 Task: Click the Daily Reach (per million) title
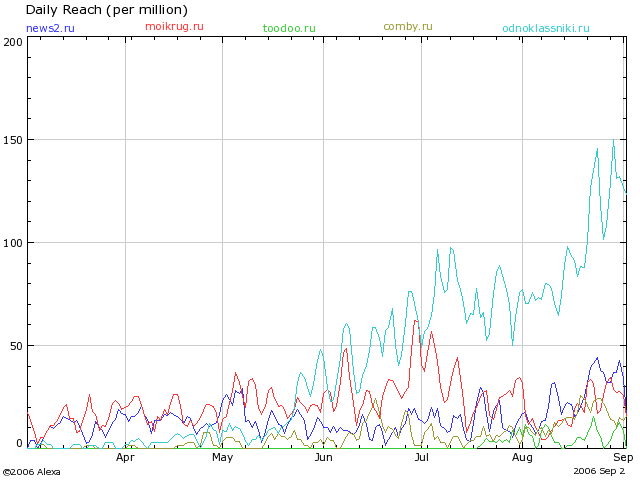[107, 10]
